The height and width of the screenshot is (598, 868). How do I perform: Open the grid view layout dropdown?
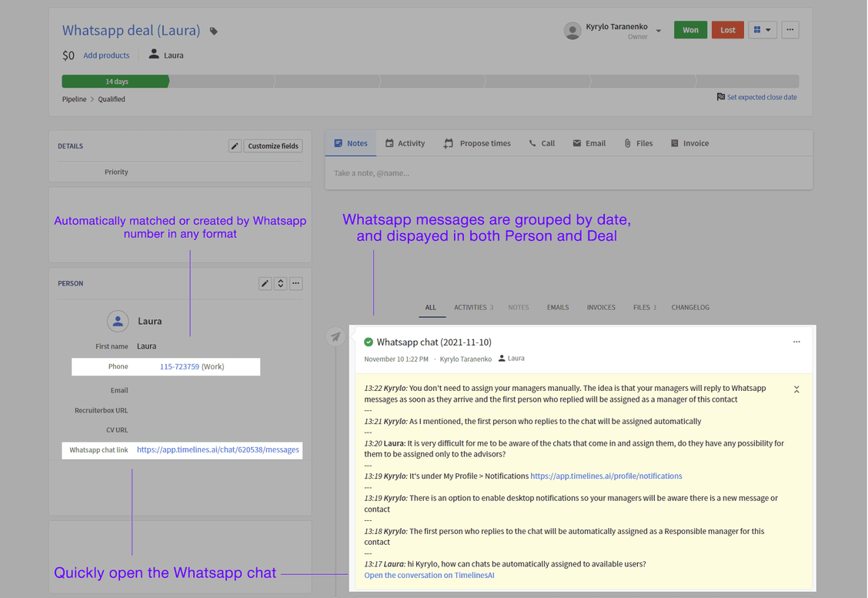point(762,30)
